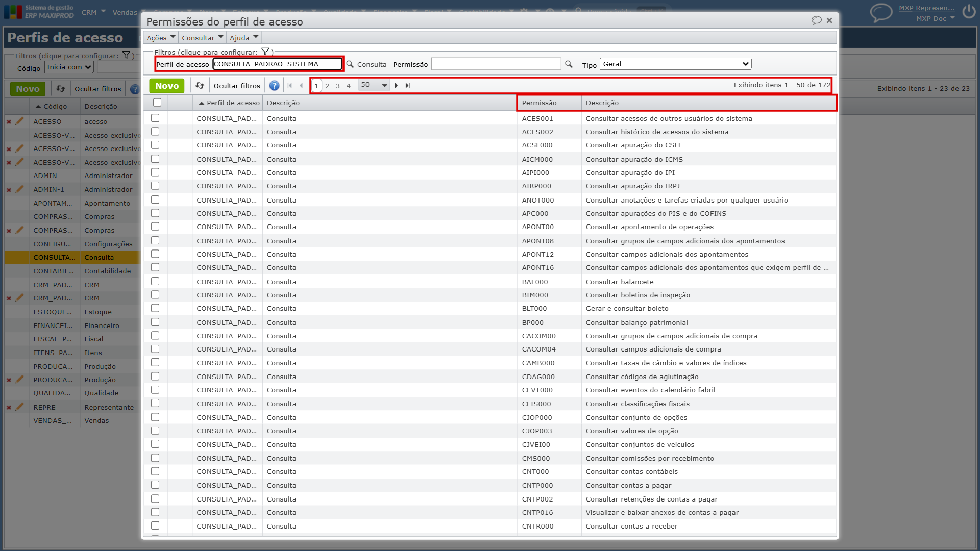Go to next page arrow in pager
The image size is (980, 551).
click(396, 86)
